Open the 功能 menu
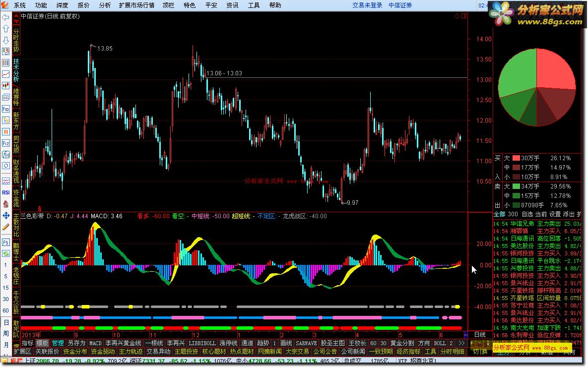588x368 pixels. coord(41,5)
